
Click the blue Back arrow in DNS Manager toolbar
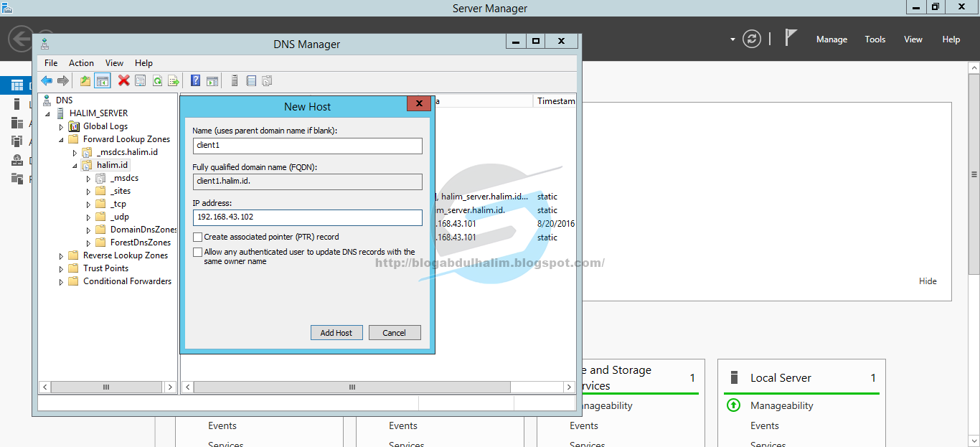click(x=47, y=81)
